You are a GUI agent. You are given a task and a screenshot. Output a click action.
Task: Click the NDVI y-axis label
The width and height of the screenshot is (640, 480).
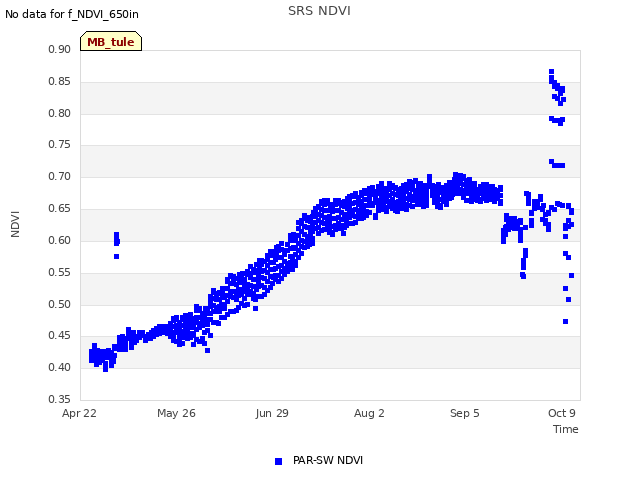[x=15, y=224]
